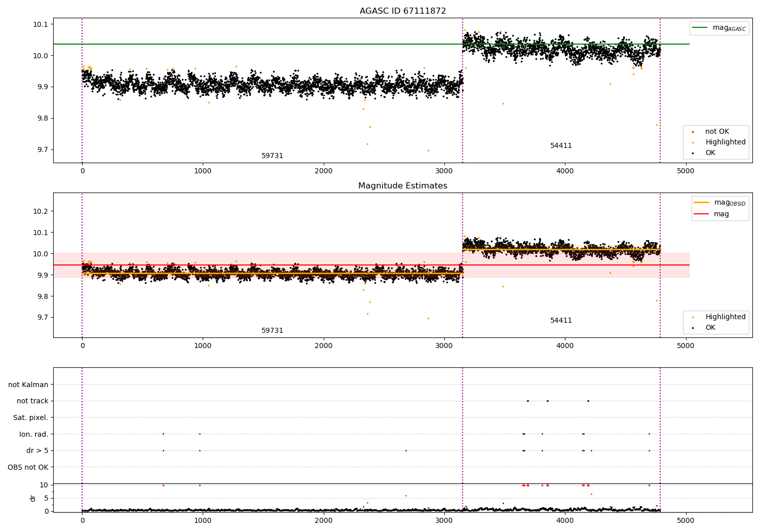Click the 'dr > 5' flag row label
The image size is (760, 532).
pos(37,451)
